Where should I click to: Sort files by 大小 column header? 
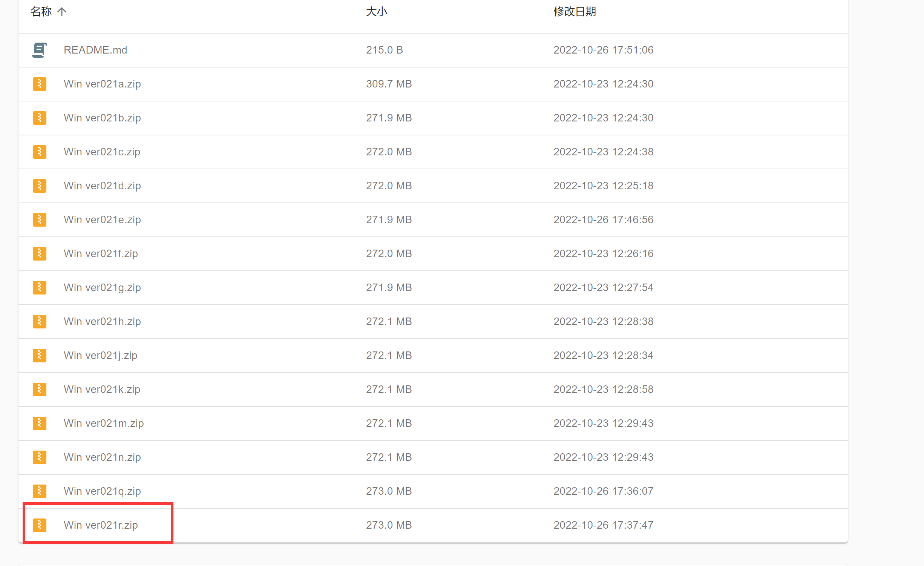click(376, 12)
